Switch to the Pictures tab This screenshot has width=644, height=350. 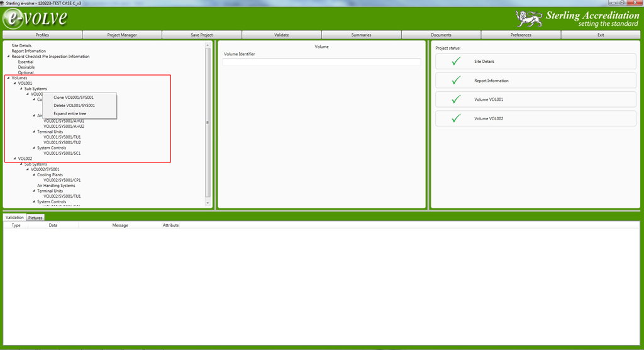click(35, 218)
